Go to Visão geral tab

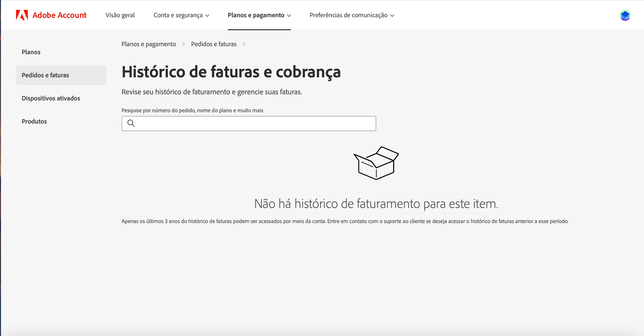[120, 15]
